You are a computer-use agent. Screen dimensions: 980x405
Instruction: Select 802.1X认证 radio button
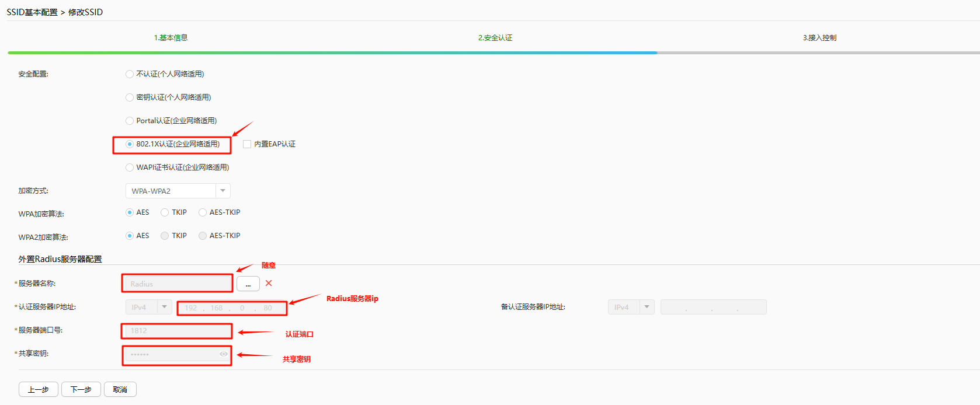[130, 144]
